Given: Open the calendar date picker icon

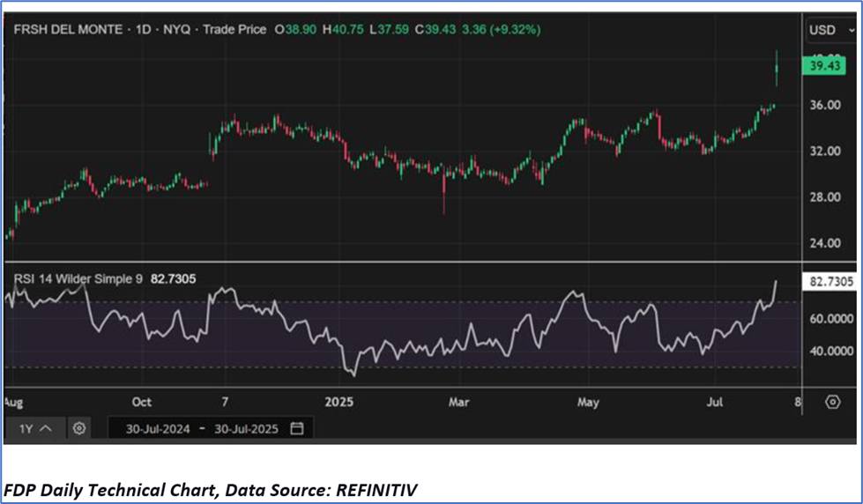Looking at the screenshot, I should pyautogui.click(x=297, y=428).
